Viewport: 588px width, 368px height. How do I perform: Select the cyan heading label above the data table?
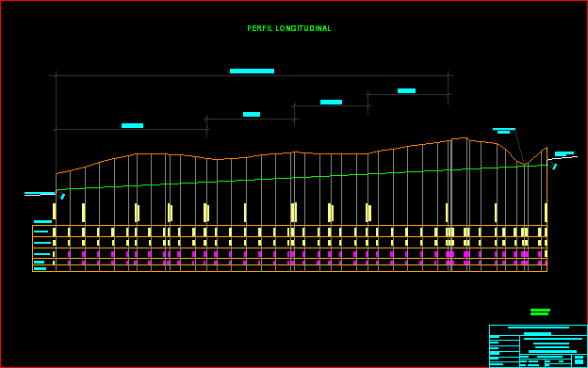tap(42, 221)
